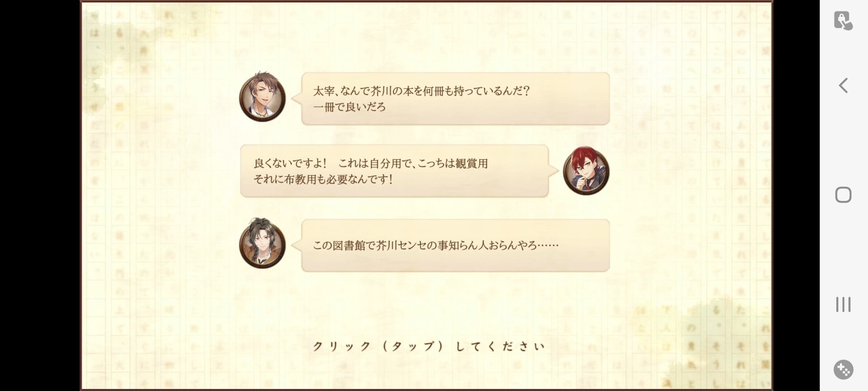Viewport: 868px width, 391px height.
Task: Tap the red-haired Dazai portrait
Action: (x=586, y=171)
